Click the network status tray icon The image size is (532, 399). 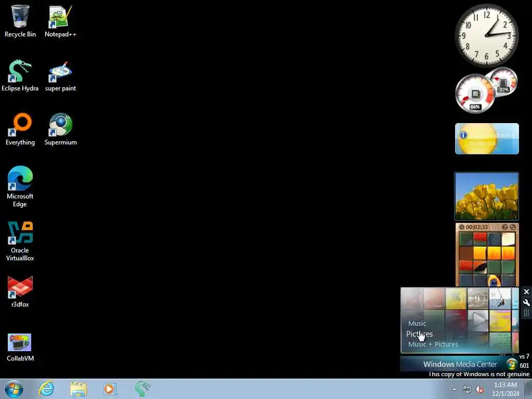click(467, 390)
